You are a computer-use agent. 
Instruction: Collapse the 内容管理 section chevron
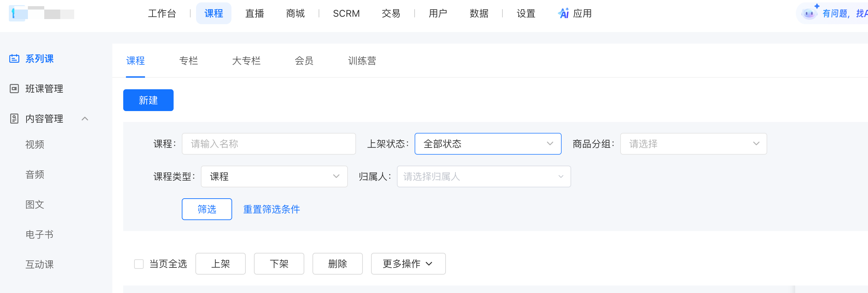tap(85, 119)
